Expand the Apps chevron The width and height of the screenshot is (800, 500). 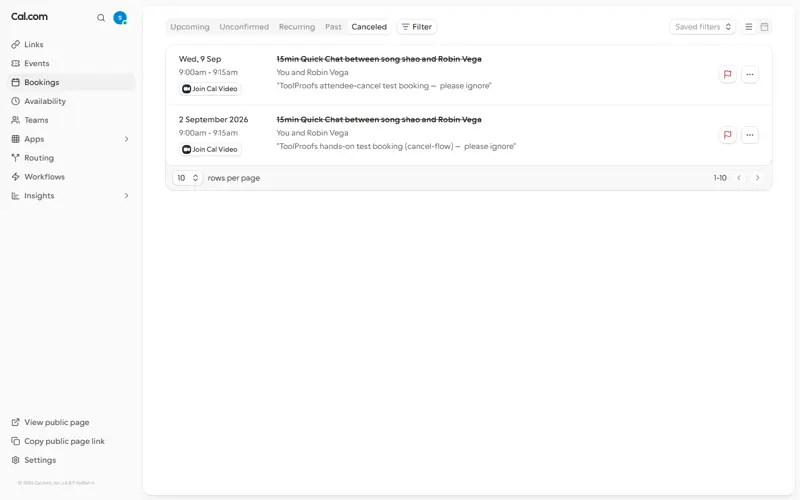127,139
